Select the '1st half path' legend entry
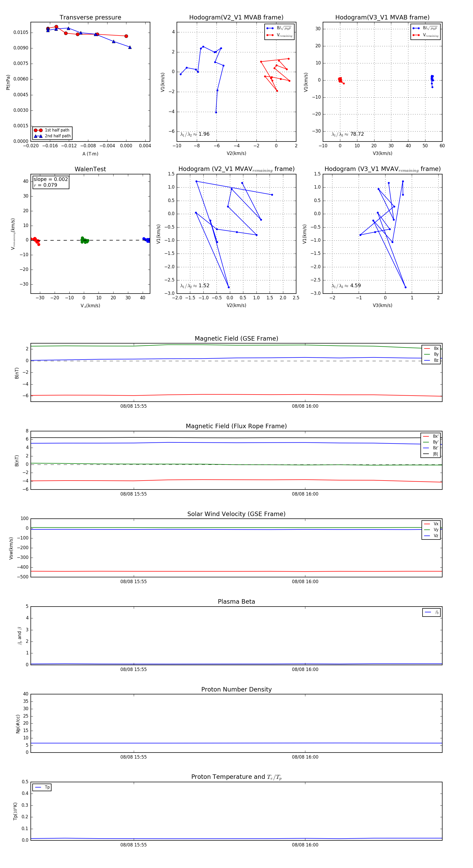This screenshot has width=473, height=868. tap(52, 130)
